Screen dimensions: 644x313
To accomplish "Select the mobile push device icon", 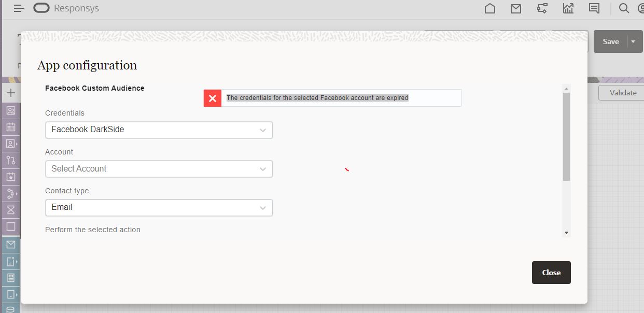I will click(x=11, y=295).
